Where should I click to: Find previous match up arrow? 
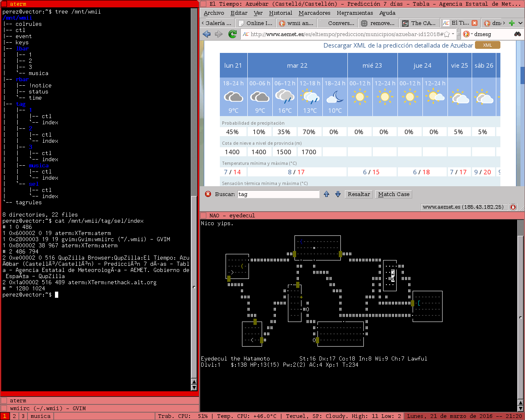click(326, 194)
